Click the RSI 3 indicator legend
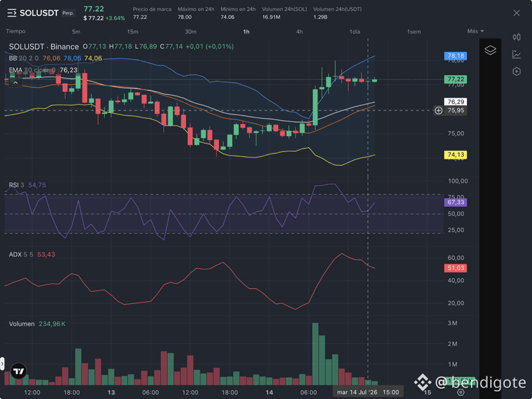This screenshot has width=532, height=399. (16, 185)
